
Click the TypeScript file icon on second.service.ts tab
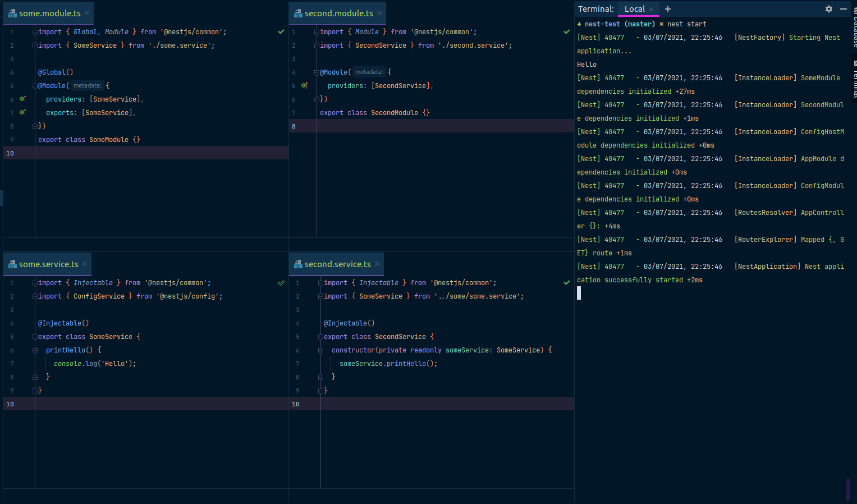tap(298, 264)
